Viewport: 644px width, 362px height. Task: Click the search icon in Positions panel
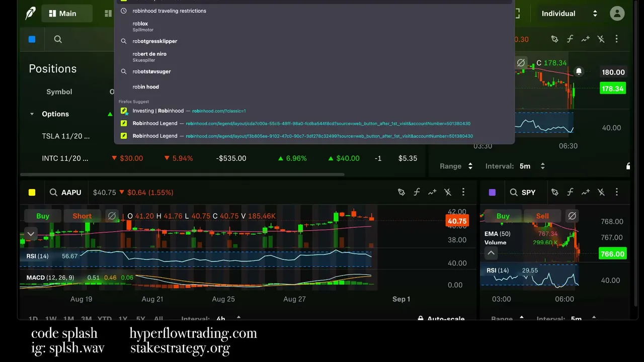(x=58, y=39)
